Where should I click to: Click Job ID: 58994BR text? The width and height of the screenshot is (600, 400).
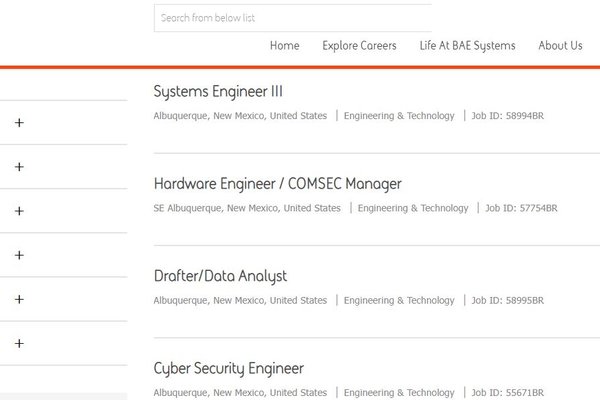tap(507, 116)
